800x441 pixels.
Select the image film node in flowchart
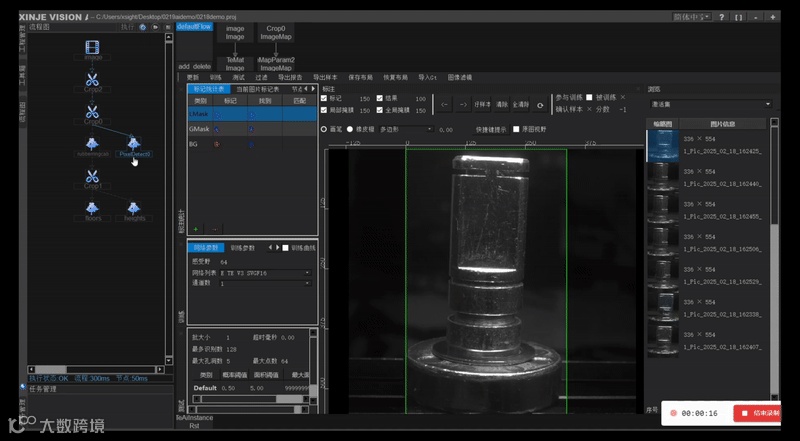pyautogui.click(x=93, y=46)
